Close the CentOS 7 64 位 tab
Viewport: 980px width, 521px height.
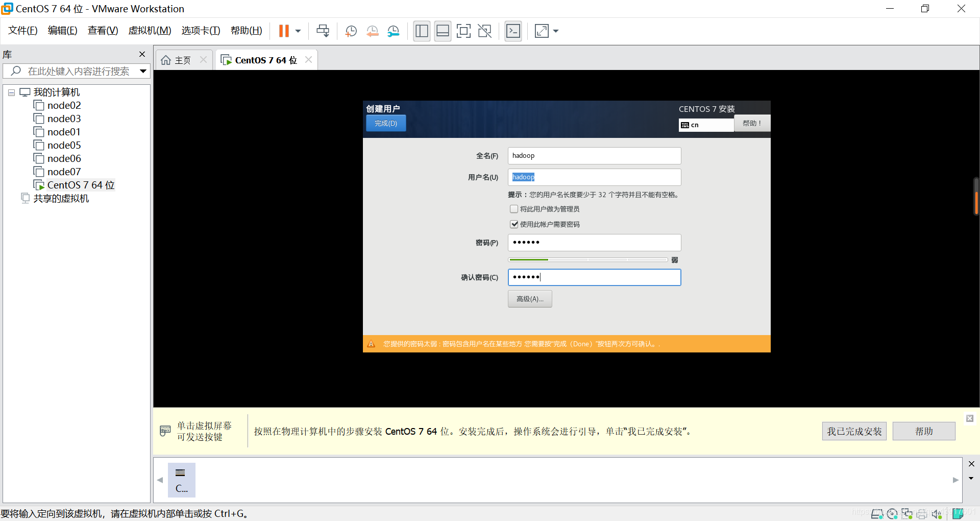[x=308, y=60]
